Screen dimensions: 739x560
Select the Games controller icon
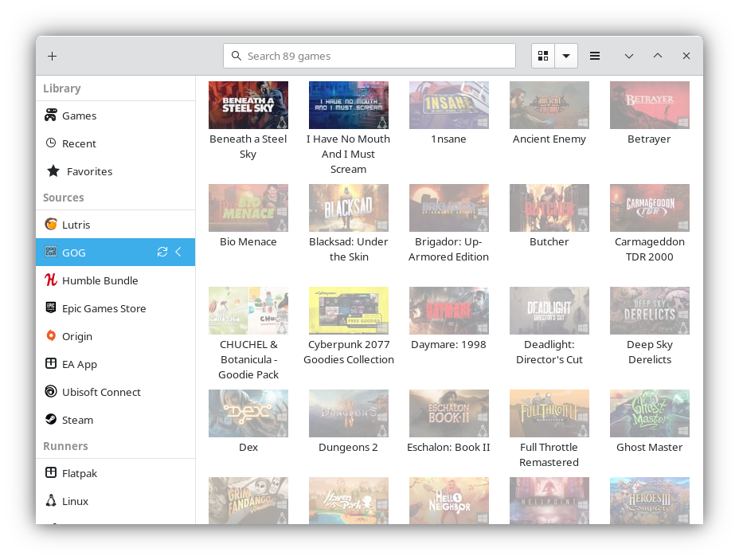[x=50, y=116]
